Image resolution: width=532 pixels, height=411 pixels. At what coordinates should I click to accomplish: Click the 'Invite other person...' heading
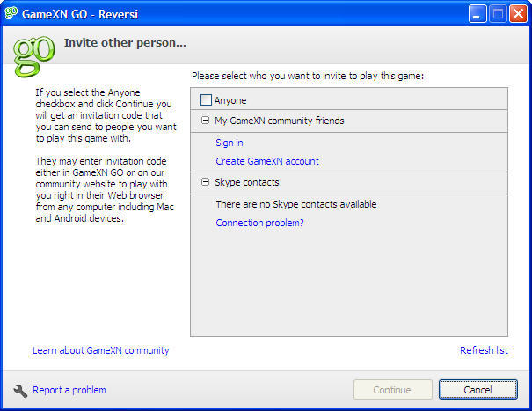pyautogui.click(x=125, y=43)
